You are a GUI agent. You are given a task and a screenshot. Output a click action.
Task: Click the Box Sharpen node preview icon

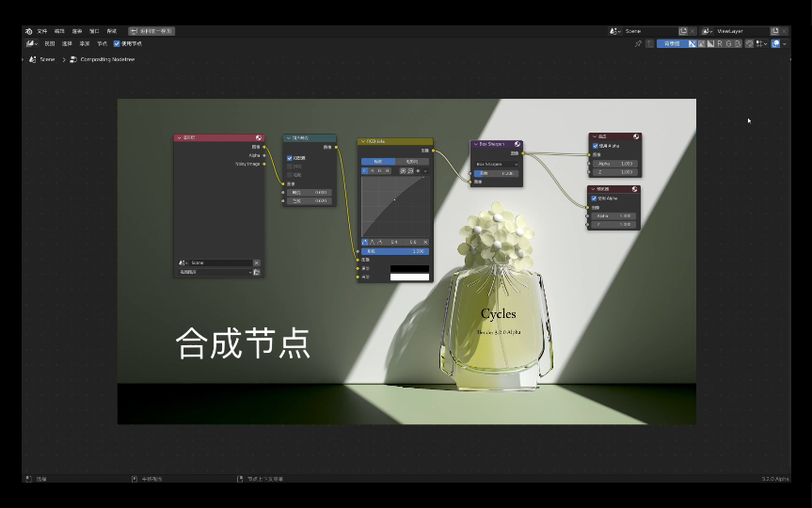pyautogui.click(x=517, y=144)
